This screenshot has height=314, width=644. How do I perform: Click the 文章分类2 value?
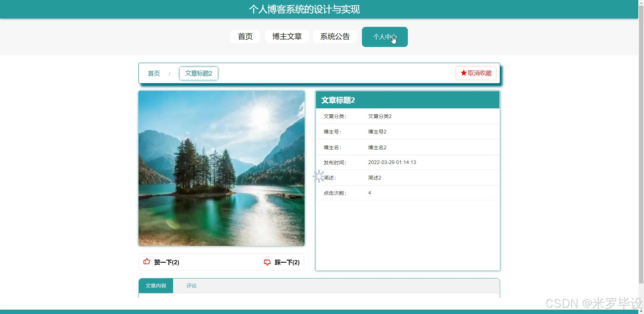[x=380, y=116]
